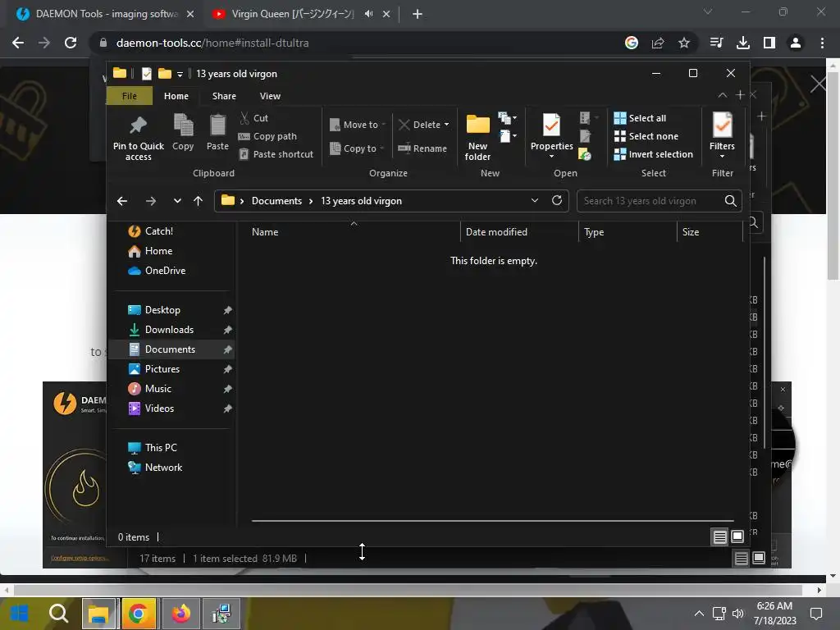
Task: Click the taskbar Search magnifier
Action: click(58, 613)
